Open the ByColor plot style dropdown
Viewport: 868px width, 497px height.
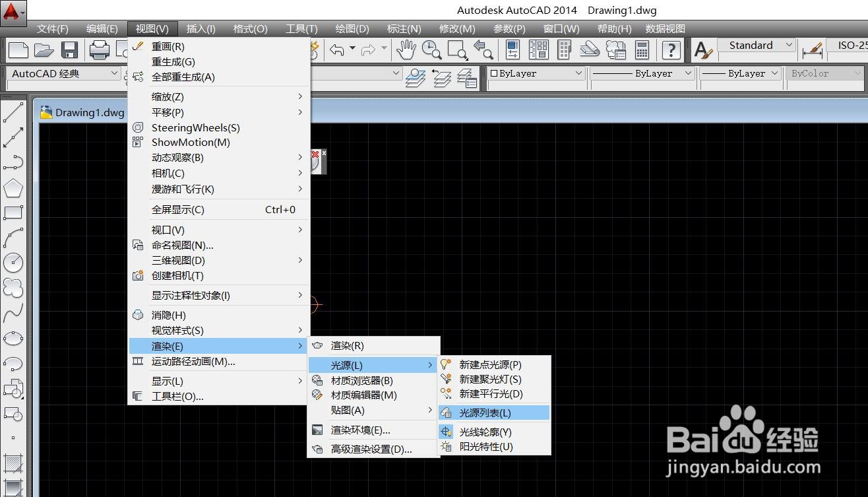pyautogui.click(x=825, y=73)
